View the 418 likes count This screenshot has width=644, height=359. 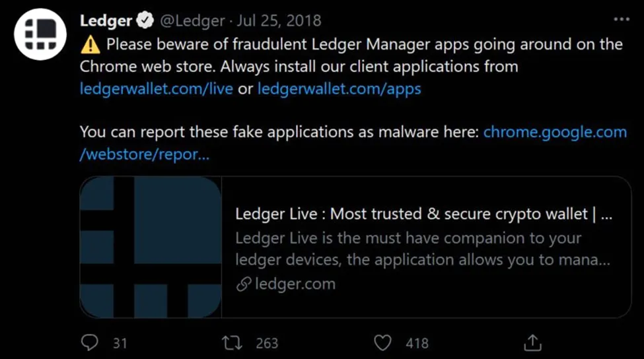pyautogui.click(x=417, y=343)
